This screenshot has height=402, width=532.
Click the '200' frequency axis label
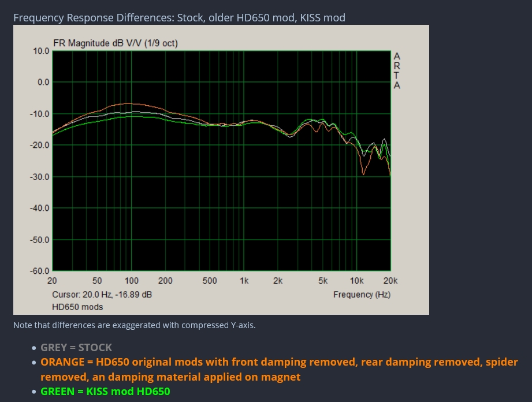(165, 281)
